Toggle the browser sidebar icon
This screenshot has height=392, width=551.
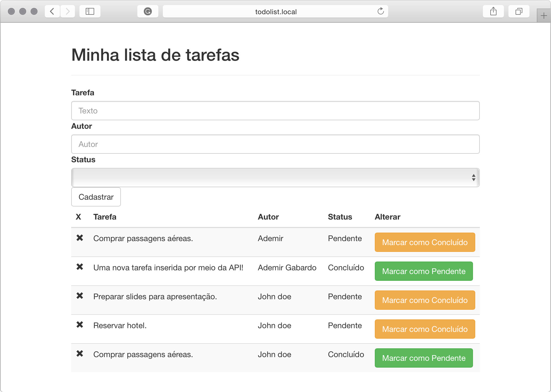coord(90,11)
